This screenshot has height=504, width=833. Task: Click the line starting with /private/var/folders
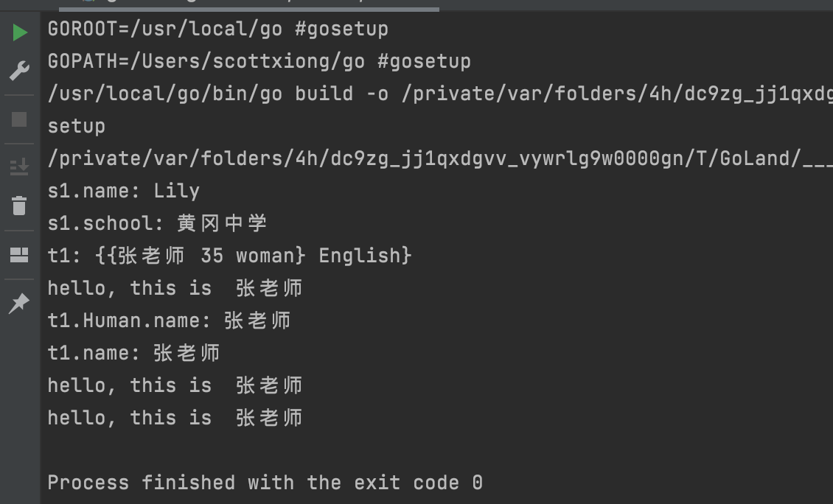point(440,159)
